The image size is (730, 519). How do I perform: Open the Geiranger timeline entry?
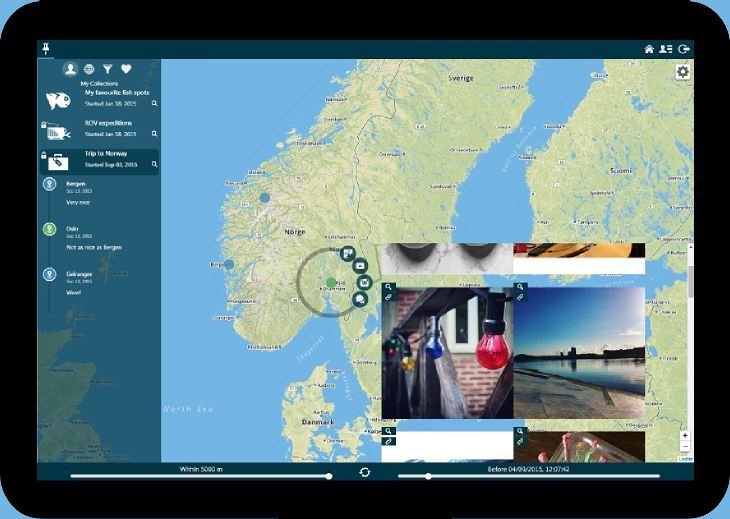[x=80, y=271]
